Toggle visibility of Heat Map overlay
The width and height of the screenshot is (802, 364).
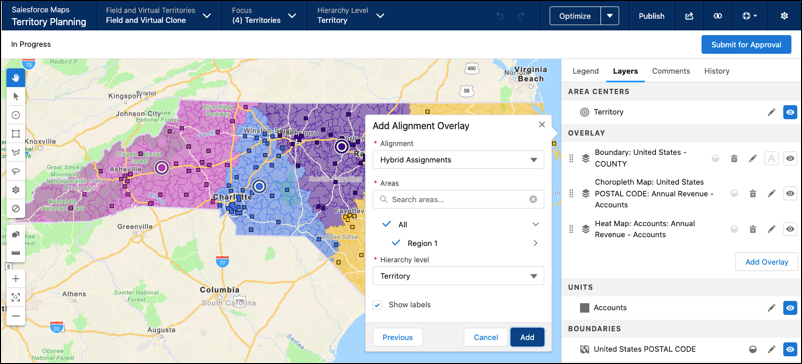pyautogui.click(x=790, y=229)
